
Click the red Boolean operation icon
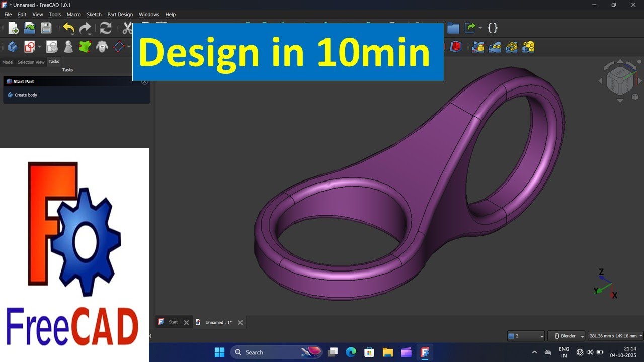point(455,47)
